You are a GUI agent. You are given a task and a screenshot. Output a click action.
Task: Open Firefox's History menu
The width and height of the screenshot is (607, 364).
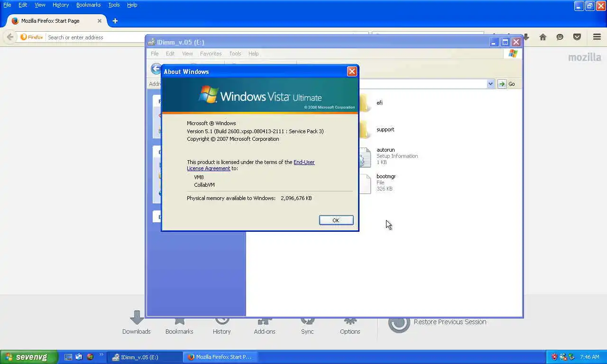(x=61, y=5)
